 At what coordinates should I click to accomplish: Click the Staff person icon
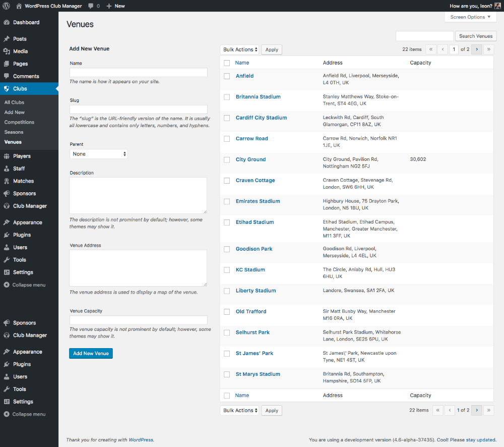click(x=7, y=169)
